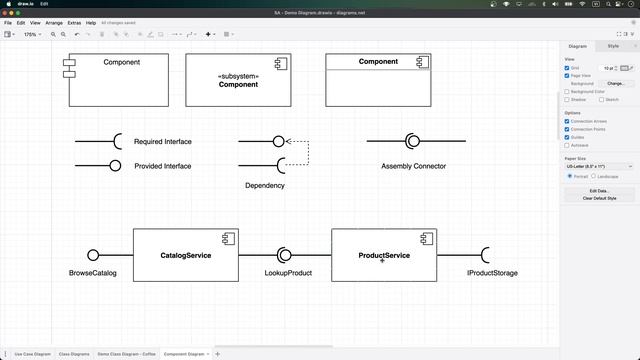
Task: Adjust the grid size stepper
Action: coord(616,68)
